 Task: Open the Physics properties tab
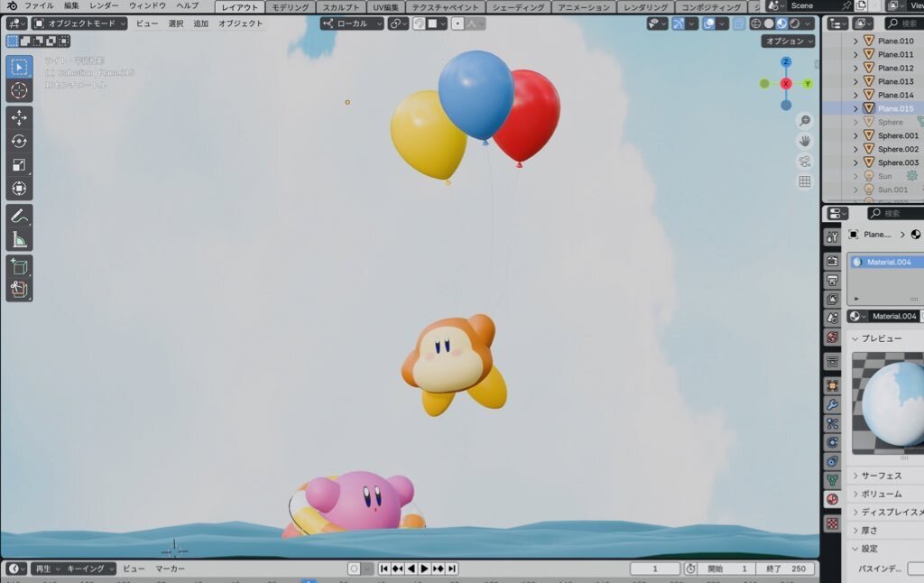click(832, 442)
